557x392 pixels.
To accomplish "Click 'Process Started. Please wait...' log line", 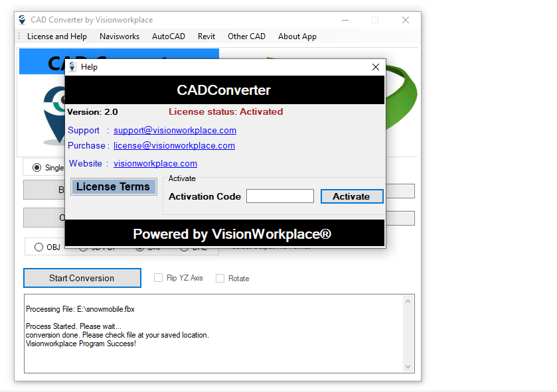I will (74, 326).
